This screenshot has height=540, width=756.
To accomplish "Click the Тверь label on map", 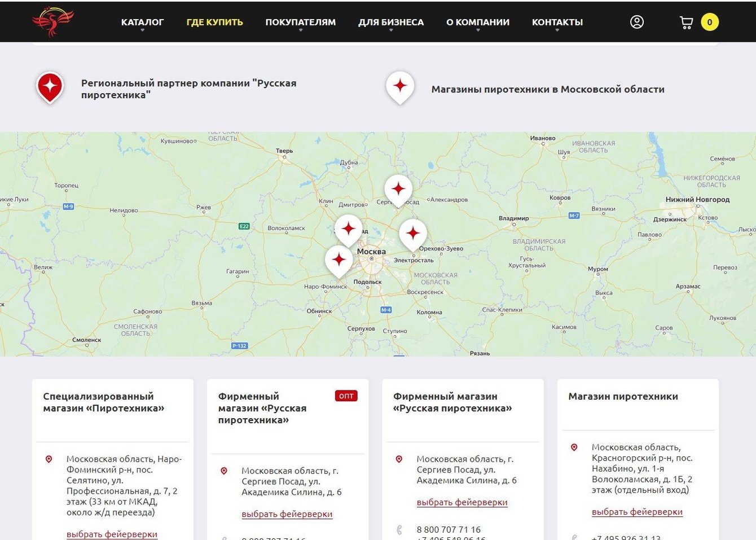I will click(x=284, y=151).
